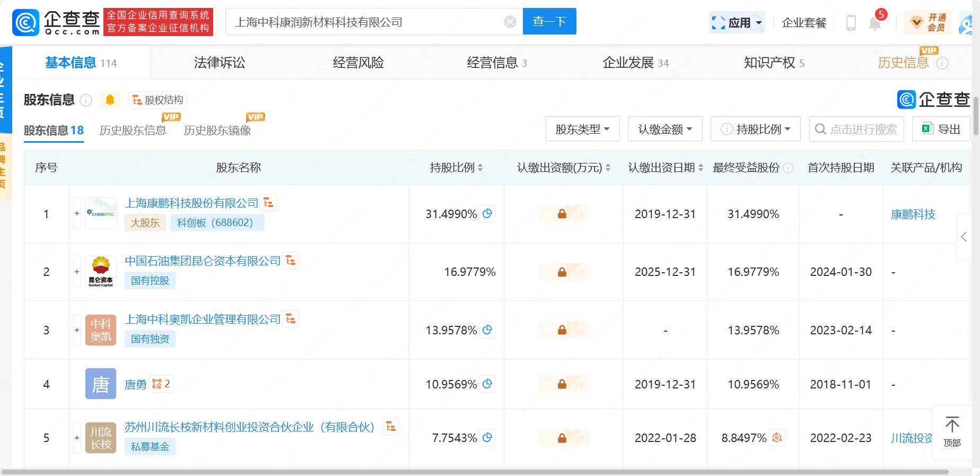Switch to 经营信息 tab
This screenshot has height=476, width=980.
(497, 63)
